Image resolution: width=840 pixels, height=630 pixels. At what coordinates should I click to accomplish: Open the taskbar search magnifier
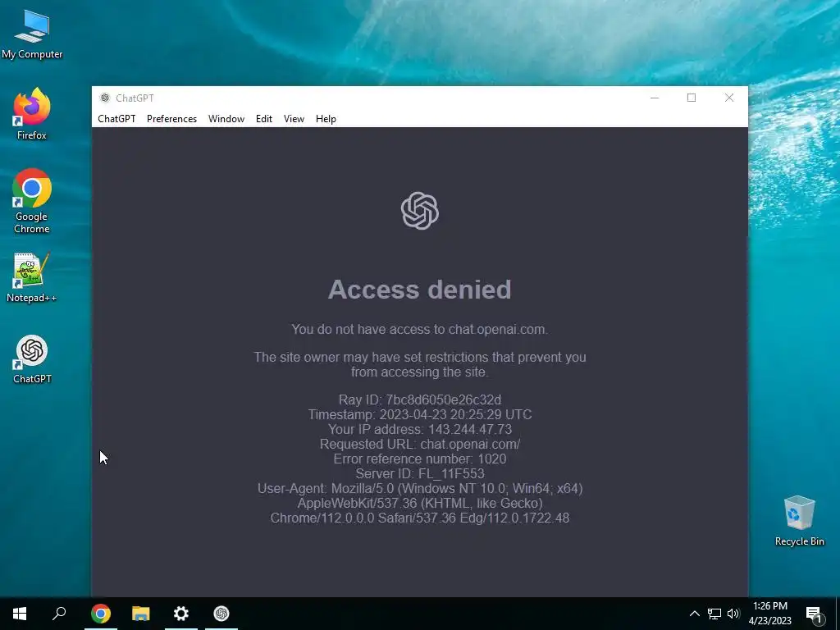click(59, 614)
